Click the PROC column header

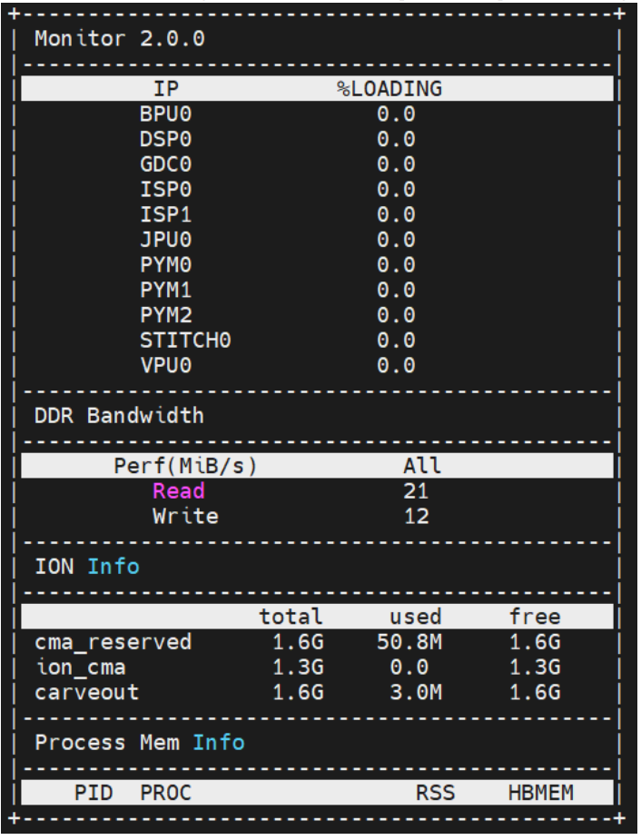(x=165, y=793)
